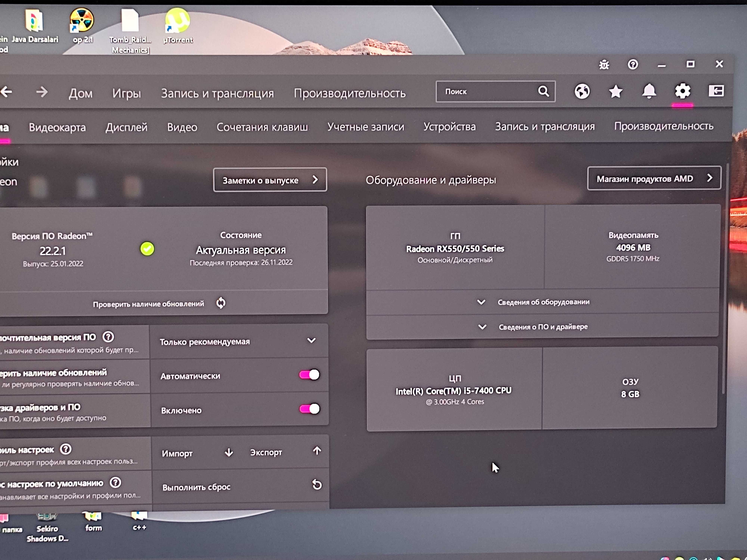Switch to Видеокарта settings tab
Image resolution: width=747 pixels, height=560 pixels.
click(x=57, y=127)
